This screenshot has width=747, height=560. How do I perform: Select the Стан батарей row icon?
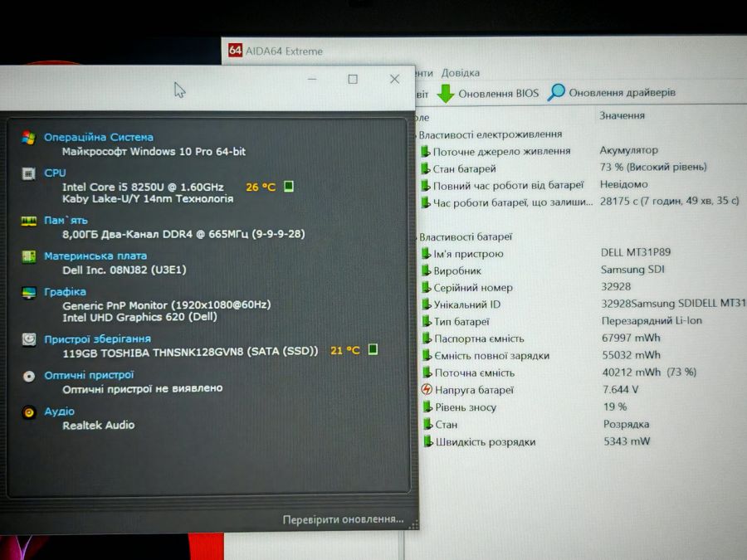coord(425,168)
